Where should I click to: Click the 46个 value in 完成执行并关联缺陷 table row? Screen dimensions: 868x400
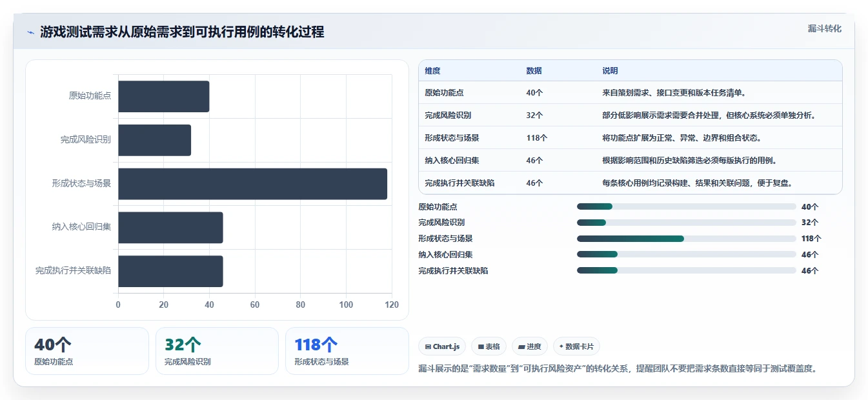[x=534, y=183]
